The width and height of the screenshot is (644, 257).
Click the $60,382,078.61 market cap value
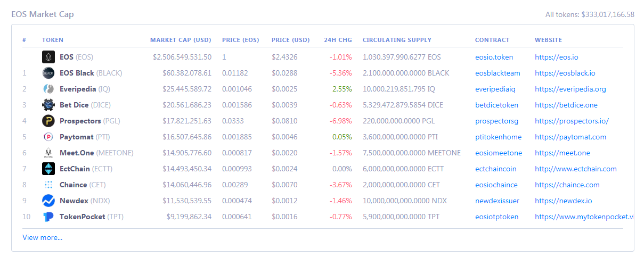[187, 73]
